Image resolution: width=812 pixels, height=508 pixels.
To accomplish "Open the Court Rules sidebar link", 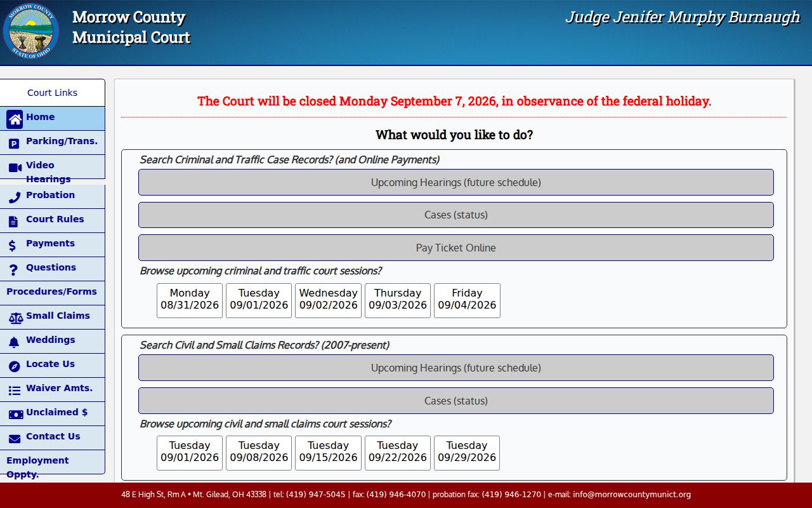I will tap(52, 220).
